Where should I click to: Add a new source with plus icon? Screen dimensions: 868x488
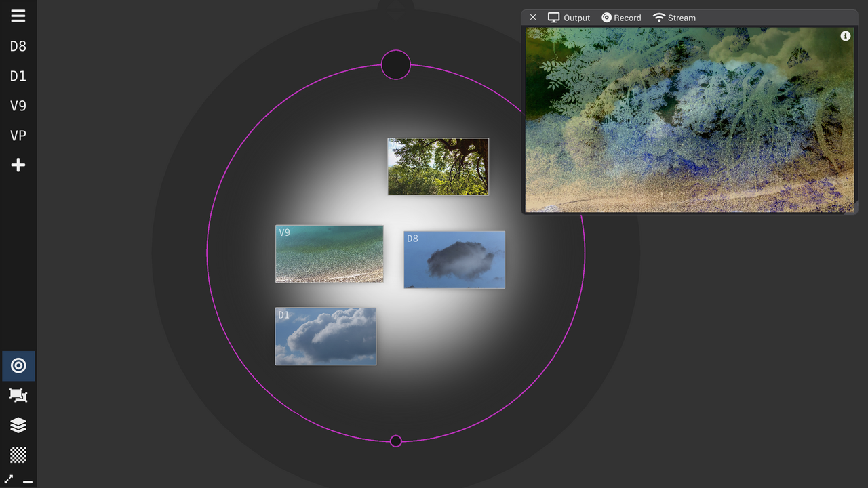18,165
